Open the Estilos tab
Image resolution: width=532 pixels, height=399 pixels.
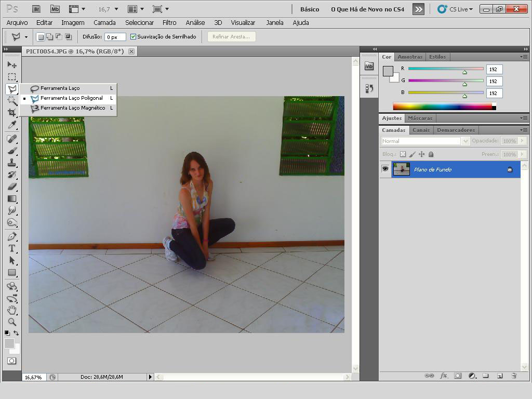click(x=437, y=57)
